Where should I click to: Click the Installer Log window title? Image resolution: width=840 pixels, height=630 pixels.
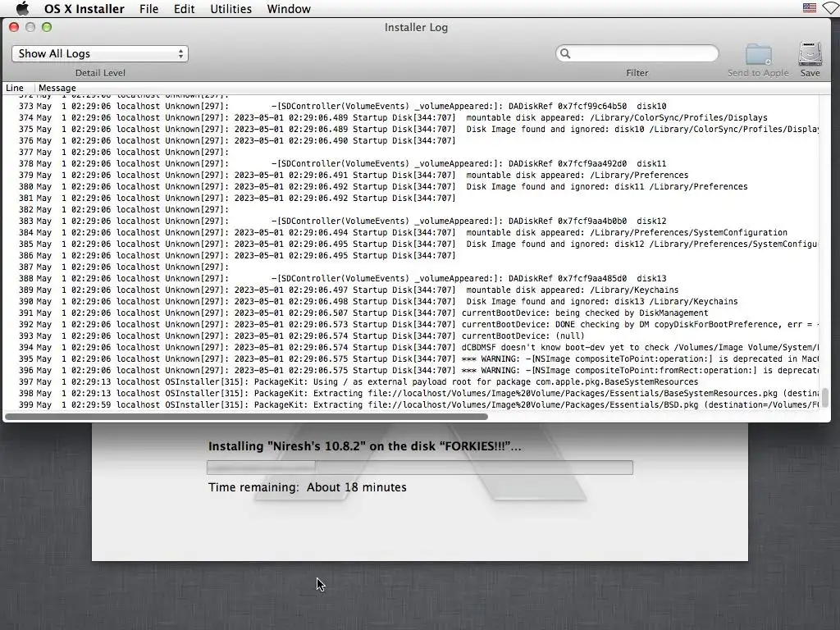pyautogui.click(x=416, y=27)
